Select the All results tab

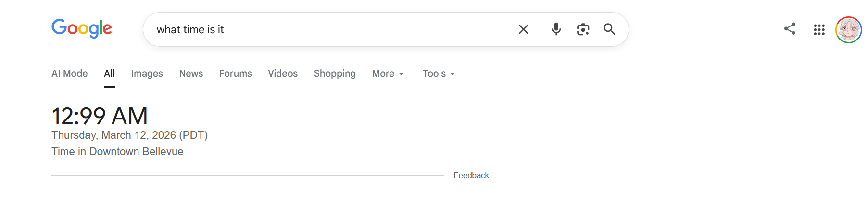pyautogui.click(x=109, y=73)
